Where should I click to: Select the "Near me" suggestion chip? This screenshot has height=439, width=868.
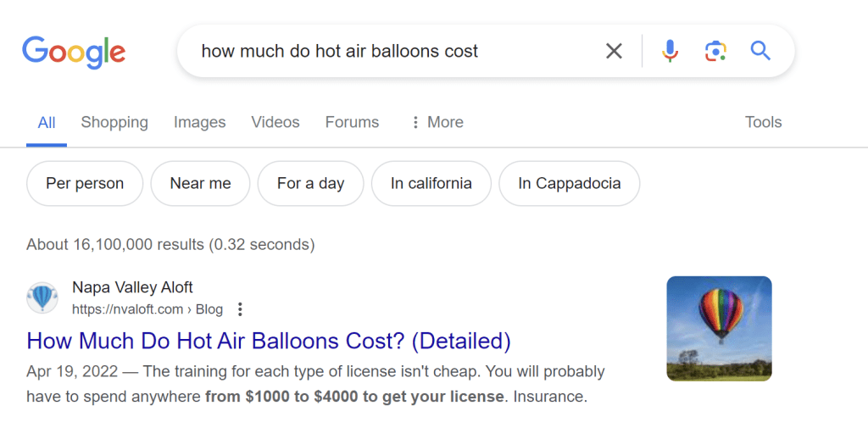(x=200, y=183)
